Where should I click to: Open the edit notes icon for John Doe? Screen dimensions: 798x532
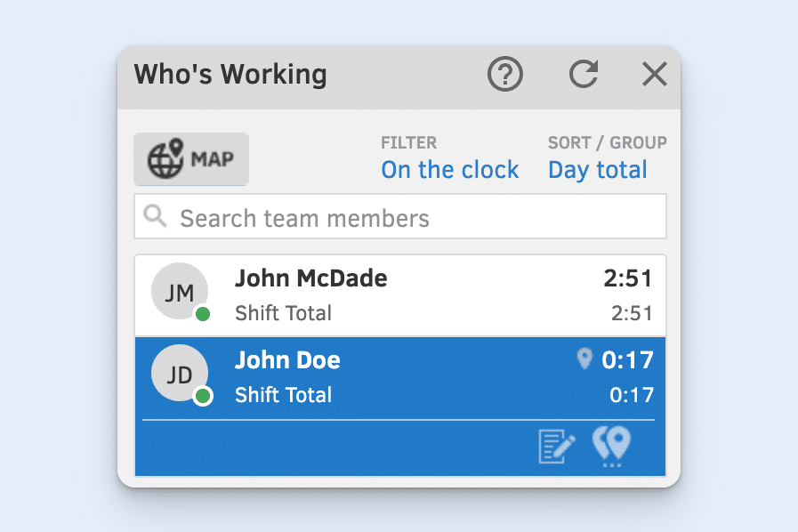[554, 447]
